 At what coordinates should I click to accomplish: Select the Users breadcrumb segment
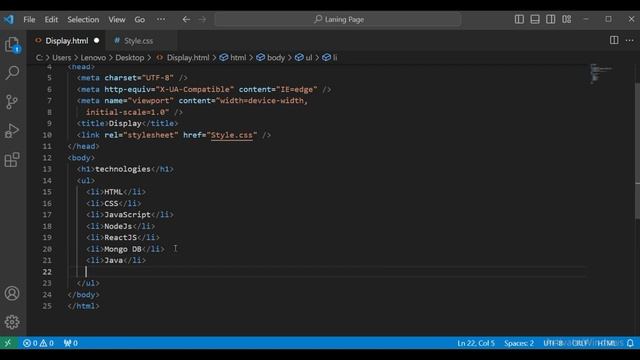point(61,58)
